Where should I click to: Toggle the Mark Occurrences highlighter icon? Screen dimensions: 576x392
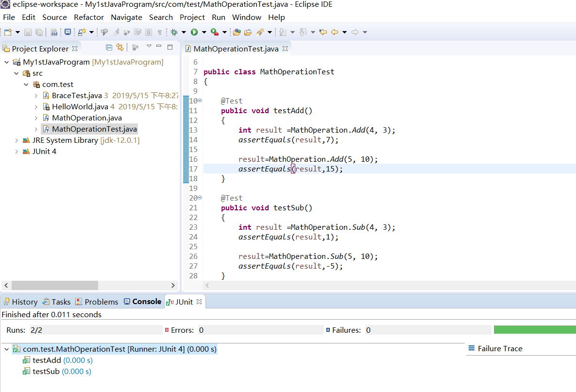116,33
